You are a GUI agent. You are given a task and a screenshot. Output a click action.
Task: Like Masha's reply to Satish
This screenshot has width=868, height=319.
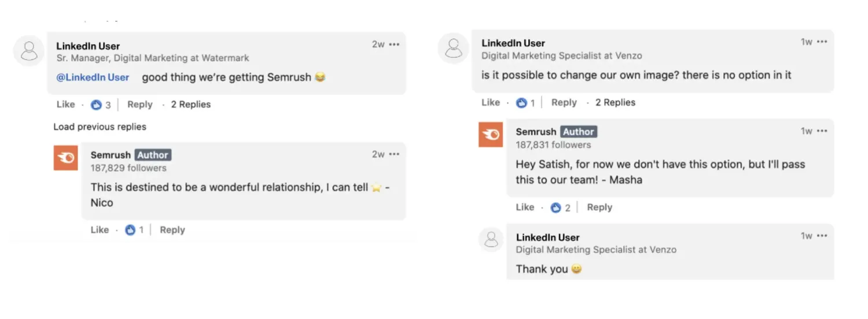525,207
